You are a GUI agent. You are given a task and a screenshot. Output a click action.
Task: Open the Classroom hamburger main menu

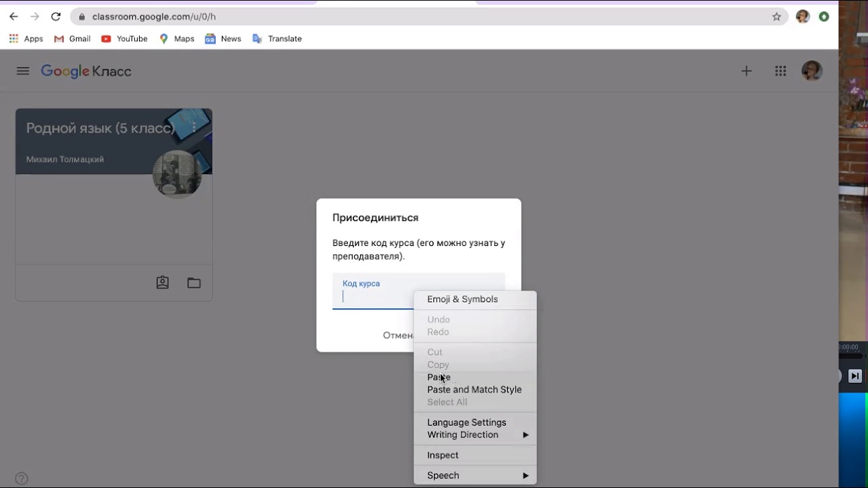[x=23, y=71]
